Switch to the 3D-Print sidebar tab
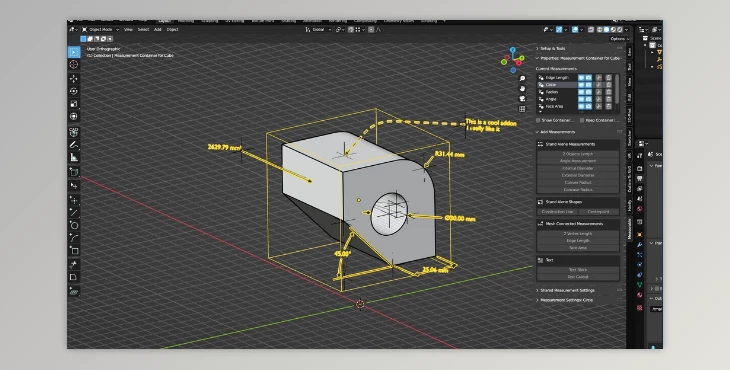Image resolution: width=730 pixels, height=370 pixels. tap(629, 116)
